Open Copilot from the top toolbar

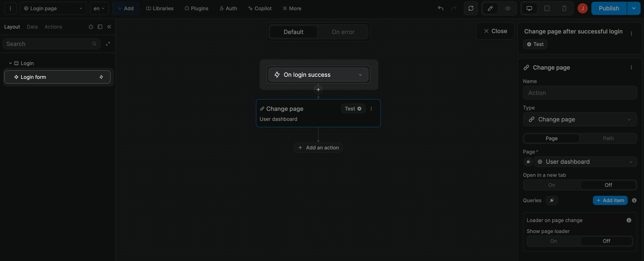point(260,8)
